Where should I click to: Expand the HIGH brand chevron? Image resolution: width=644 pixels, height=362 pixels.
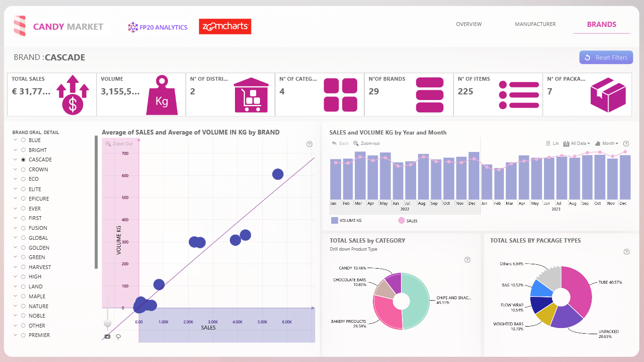[x=16, y=277]
